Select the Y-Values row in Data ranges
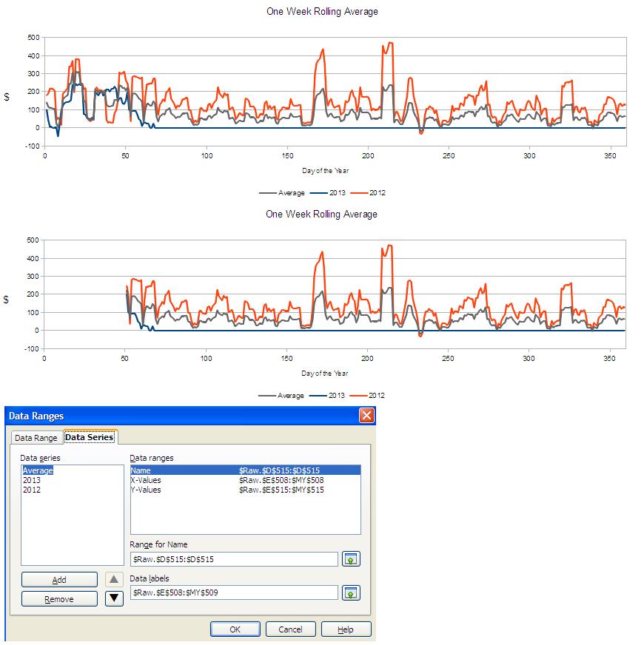The width and height of the screenshot is (644, 645). click(x=246, y=490)
